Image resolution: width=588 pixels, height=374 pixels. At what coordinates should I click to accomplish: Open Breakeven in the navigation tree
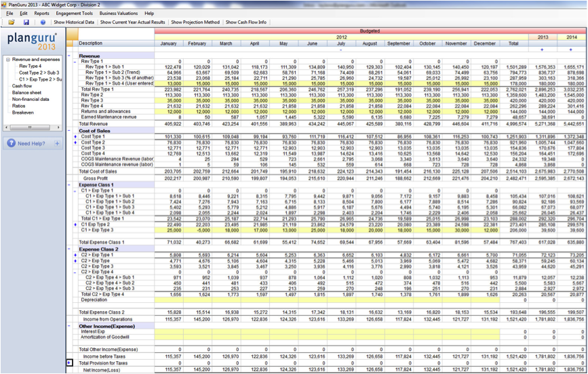[x=22, y=112]
